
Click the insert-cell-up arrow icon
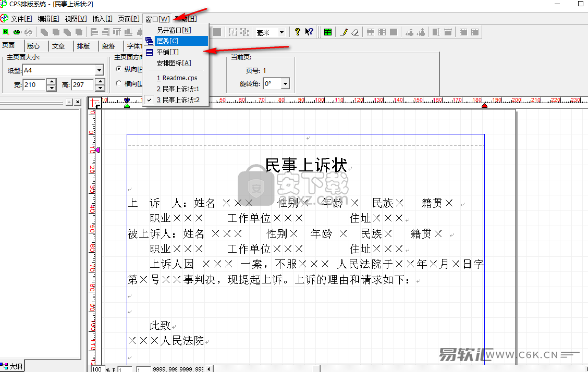pos(421,32)
